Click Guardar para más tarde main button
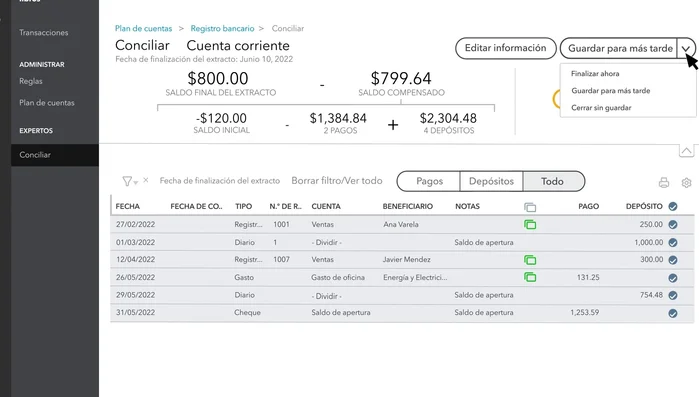Viewport: 699px width, 397px height. (620, 48)
